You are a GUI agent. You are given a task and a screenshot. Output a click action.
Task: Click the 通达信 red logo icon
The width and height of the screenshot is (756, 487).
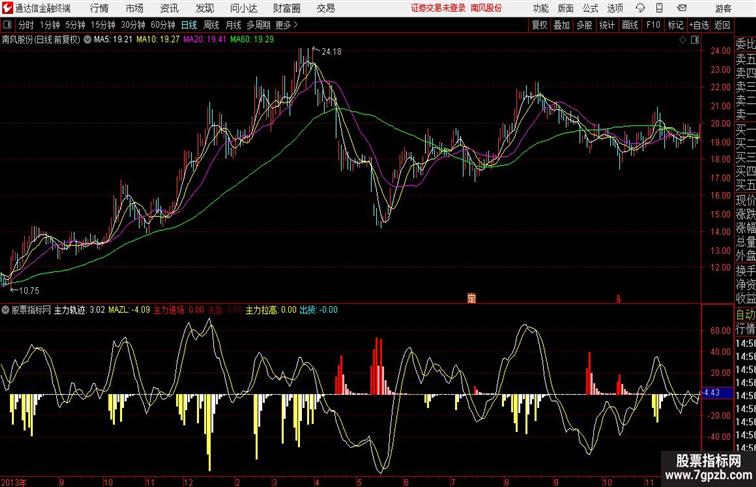coord(7,8)
